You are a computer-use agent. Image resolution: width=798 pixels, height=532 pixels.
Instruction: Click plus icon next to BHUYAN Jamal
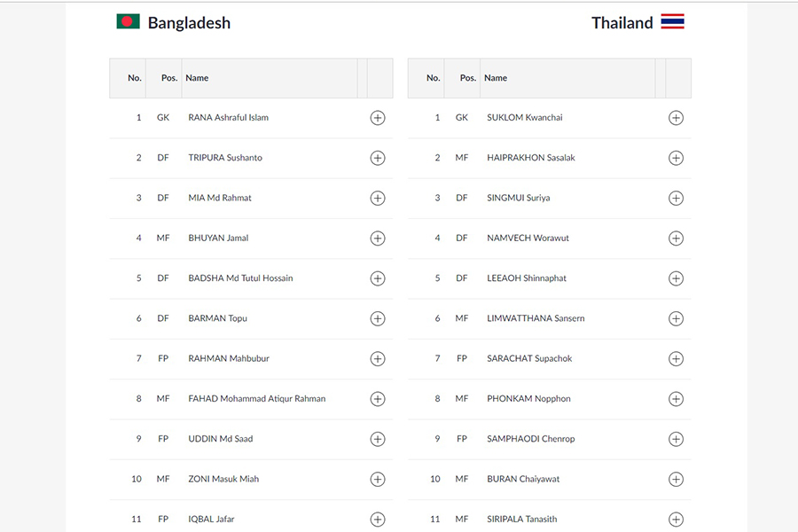point(377,239)
